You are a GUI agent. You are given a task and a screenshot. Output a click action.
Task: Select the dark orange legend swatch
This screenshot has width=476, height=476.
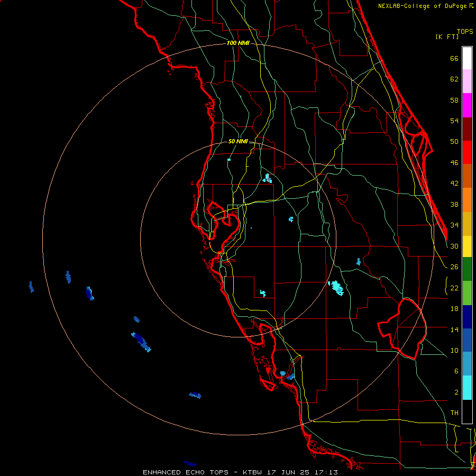tap(467, 176)
